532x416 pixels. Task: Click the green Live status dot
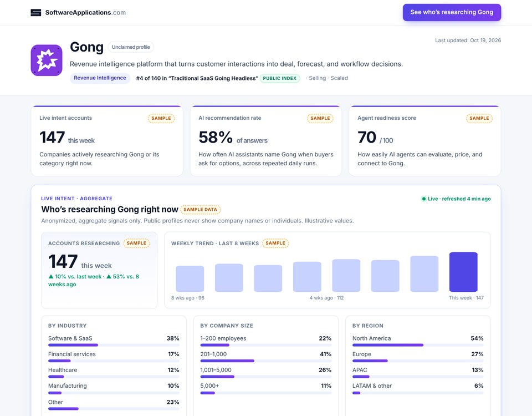(x=423, y=199)
